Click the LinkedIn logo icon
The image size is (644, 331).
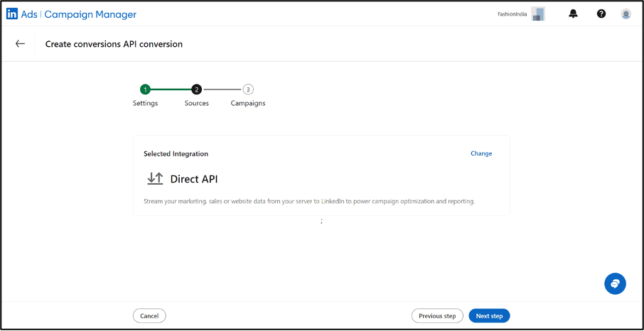point(12,14)
